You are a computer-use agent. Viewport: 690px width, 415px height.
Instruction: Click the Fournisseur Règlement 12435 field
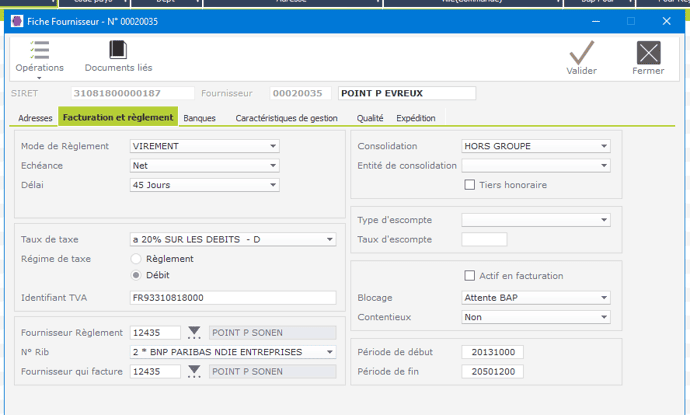click(x=155, y=333)
